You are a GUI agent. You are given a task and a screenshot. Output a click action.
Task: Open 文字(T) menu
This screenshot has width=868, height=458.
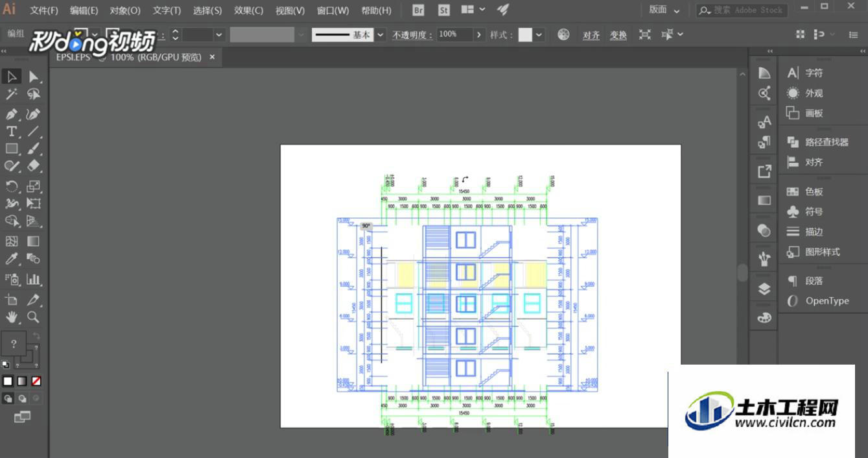click(167, 10)
